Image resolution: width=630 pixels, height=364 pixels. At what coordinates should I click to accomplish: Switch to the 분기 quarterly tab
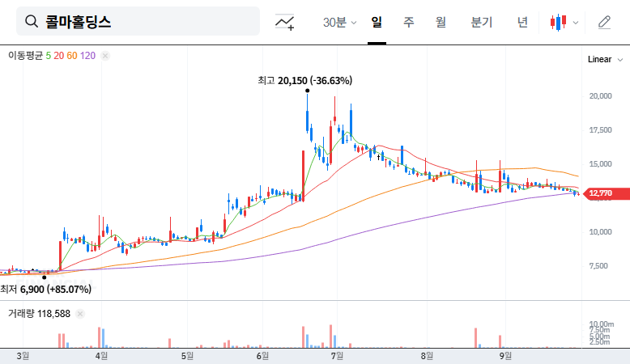click(481, 22)
